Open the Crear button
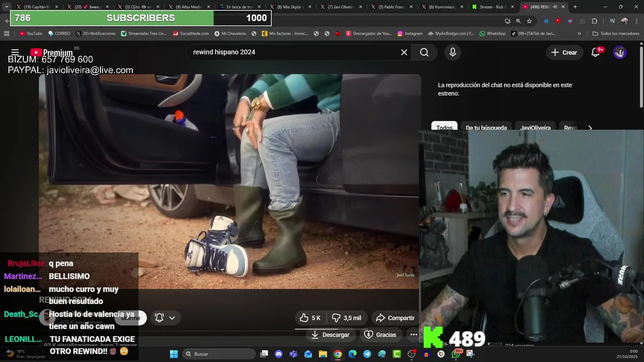Screen dimensions: 644x362 564,52
